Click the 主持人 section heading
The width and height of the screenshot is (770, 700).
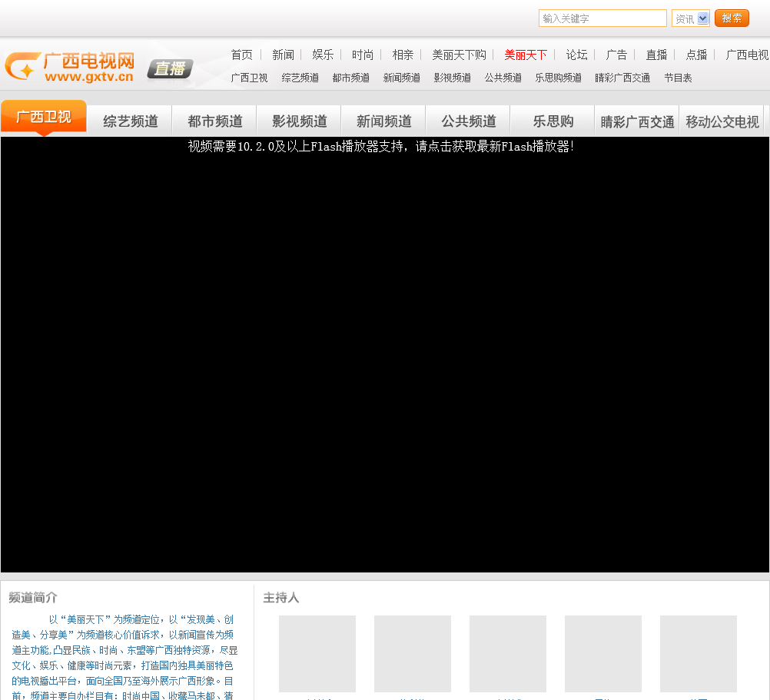[x=281, y=597]
